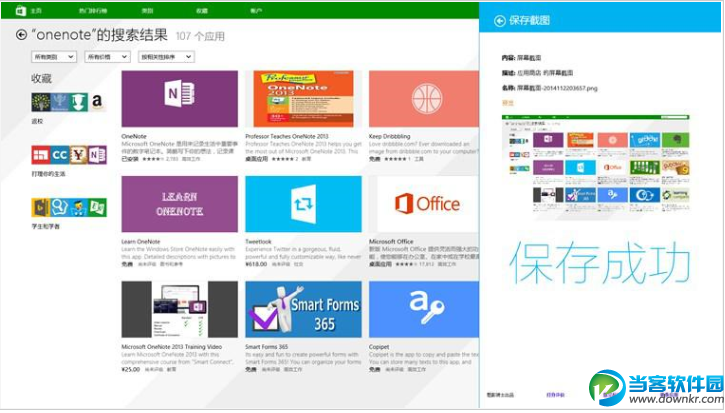This screenshot has height=413, width=725.
Task: Click the first yellow icon in third collection
Action: coord(41,208)
